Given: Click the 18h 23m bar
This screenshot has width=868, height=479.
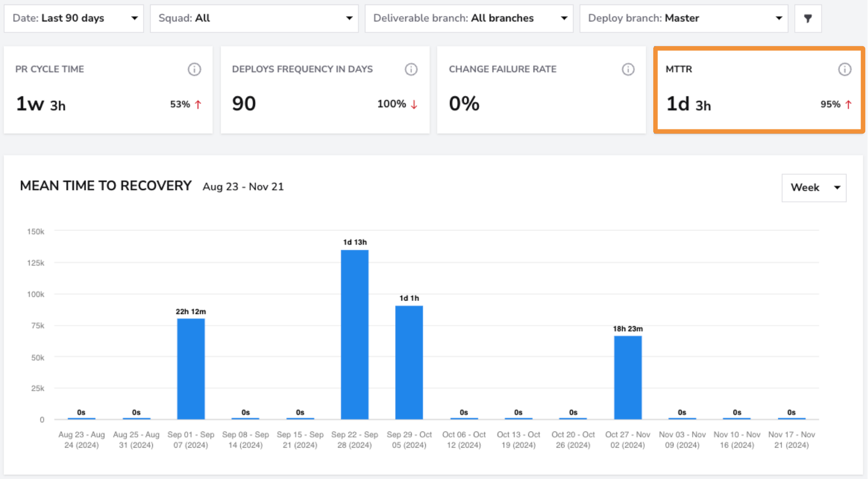Looking at the screenshot, I should [628, 378].
